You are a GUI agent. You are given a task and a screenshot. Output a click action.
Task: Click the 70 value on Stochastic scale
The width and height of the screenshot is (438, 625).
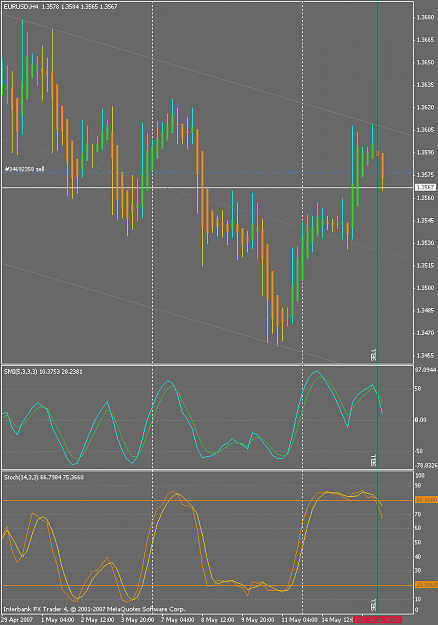[x=418, y=514]
